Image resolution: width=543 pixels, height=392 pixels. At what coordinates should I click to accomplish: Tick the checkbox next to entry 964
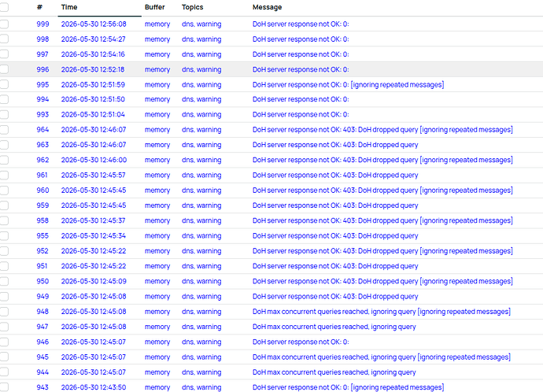4,130
